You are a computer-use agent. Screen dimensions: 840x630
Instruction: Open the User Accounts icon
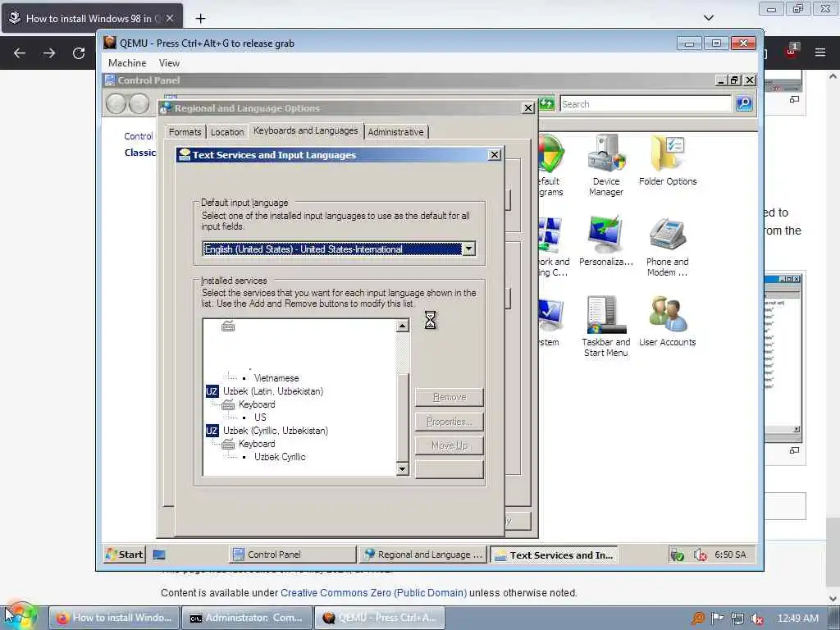pyautogui.click(x=667, y=322)
